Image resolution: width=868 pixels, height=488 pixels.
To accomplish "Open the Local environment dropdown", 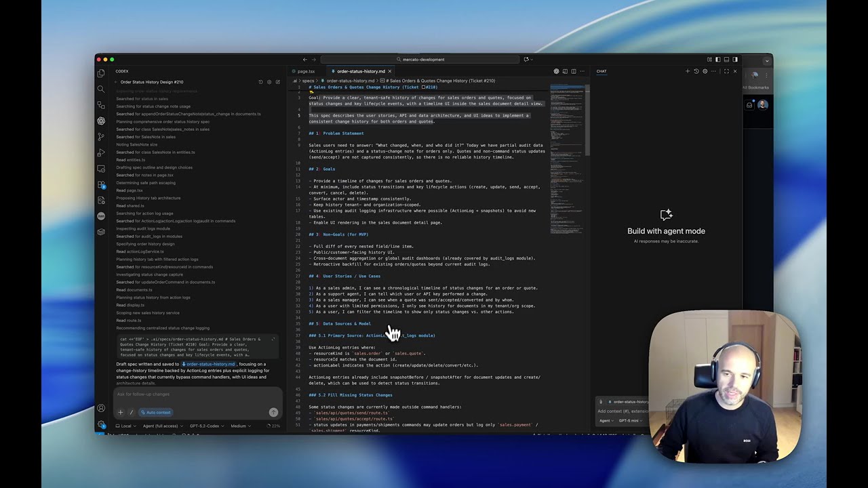I will [x=127, y=426].
